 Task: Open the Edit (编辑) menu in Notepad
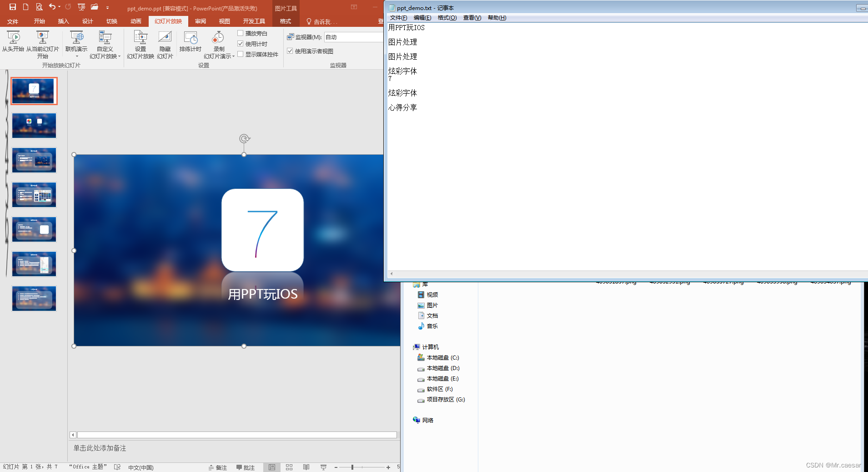point(422,18)
